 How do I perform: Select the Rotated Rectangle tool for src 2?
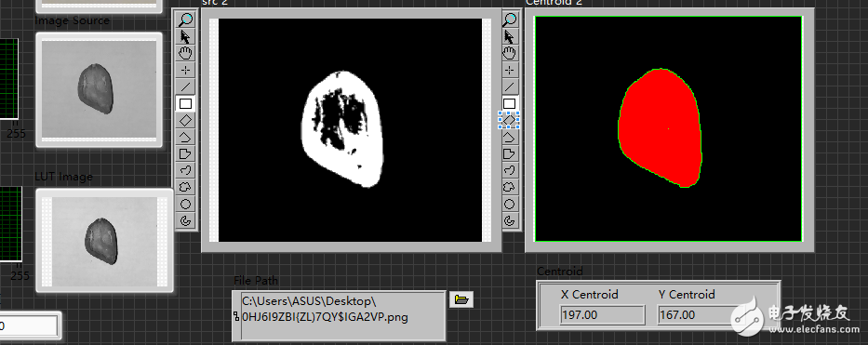[x=185, y=120]
